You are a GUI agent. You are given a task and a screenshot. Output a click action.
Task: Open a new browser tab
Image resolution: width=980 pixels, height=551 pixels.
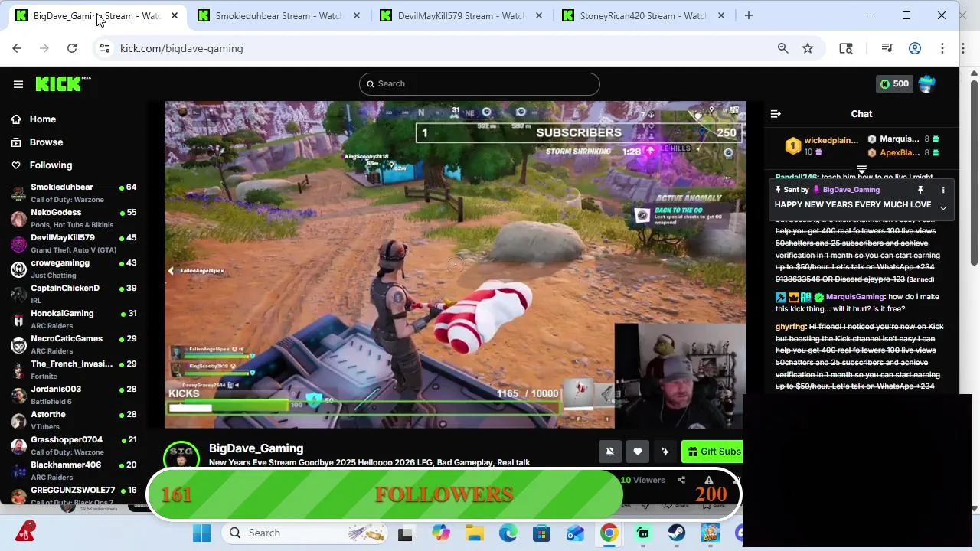[749, 15]
